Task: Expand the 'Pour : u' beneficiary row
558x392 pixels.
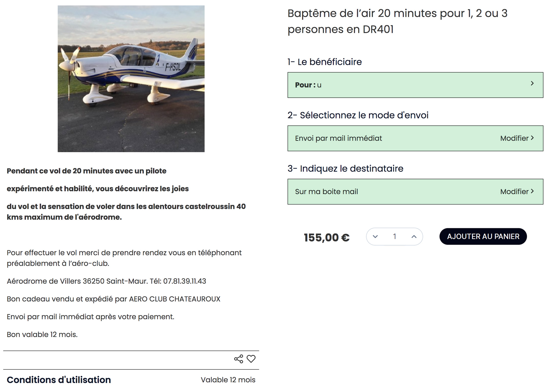Action: point(411,85)
